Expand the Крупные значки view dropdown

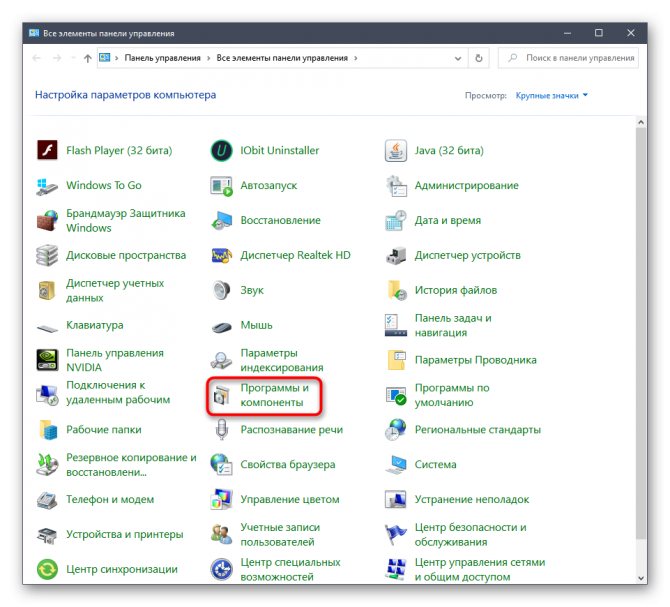pos(551,96)
